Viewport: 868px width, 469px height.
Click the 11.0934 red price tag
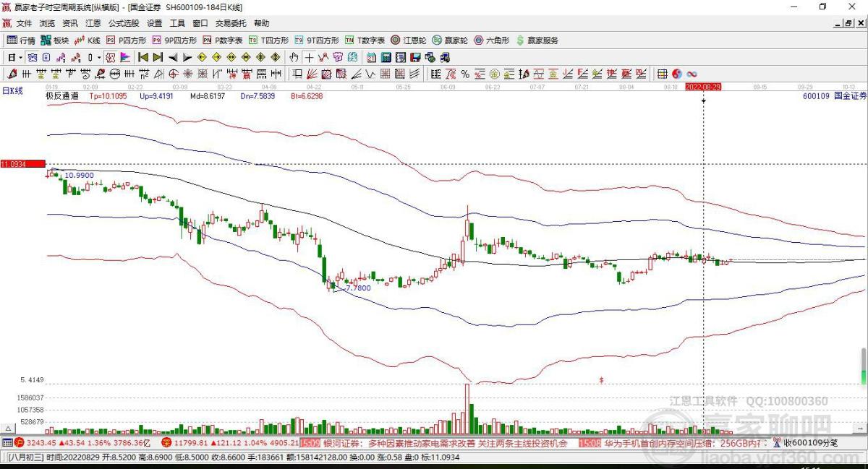click(22, 164)
